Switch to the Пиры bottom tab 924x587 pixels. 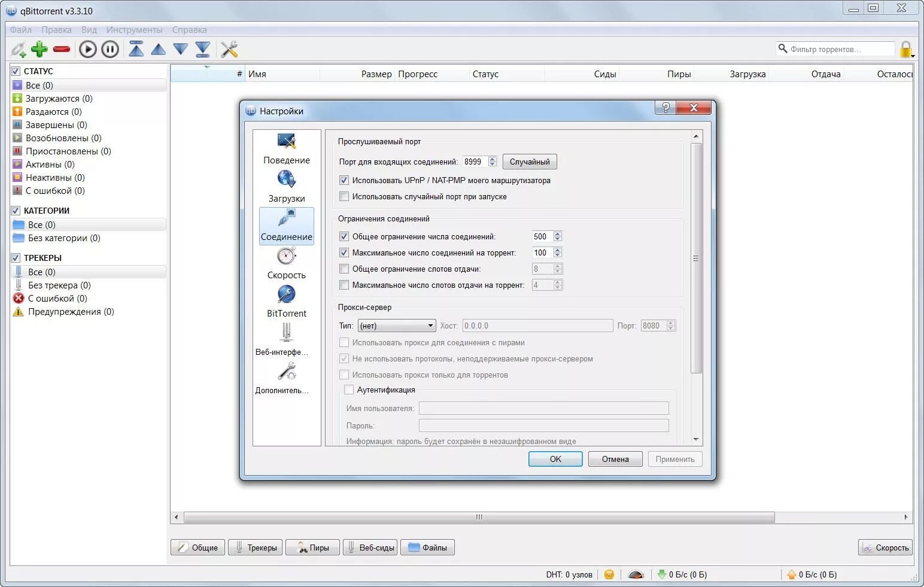(x=312, y=548)
